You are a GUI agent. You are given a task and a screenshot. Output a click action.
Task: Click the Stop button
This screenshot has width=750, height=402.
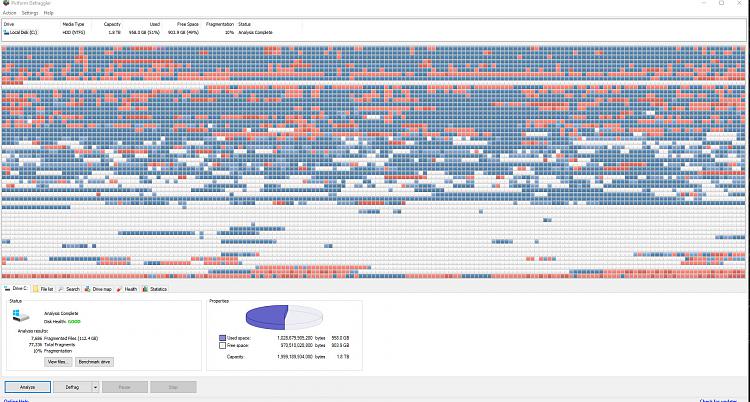(173, 387)
